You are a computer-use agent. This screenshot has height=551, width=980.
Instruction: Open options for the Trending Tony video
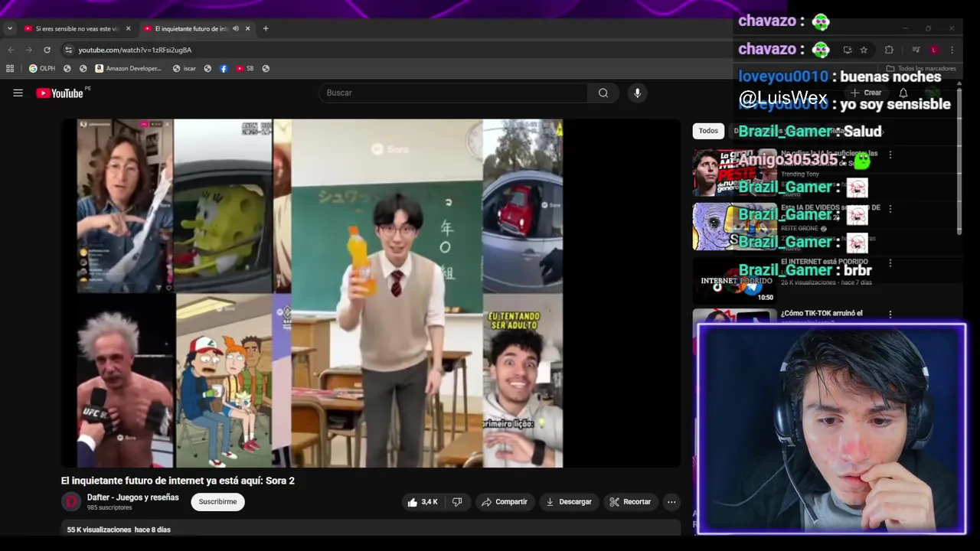tap(890, 155)
